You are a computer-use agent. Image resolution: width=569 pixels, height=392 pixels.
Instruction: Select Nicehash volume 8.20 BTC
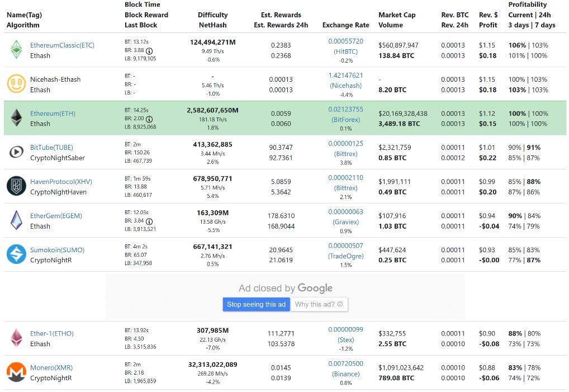click(x=392, y=89)
